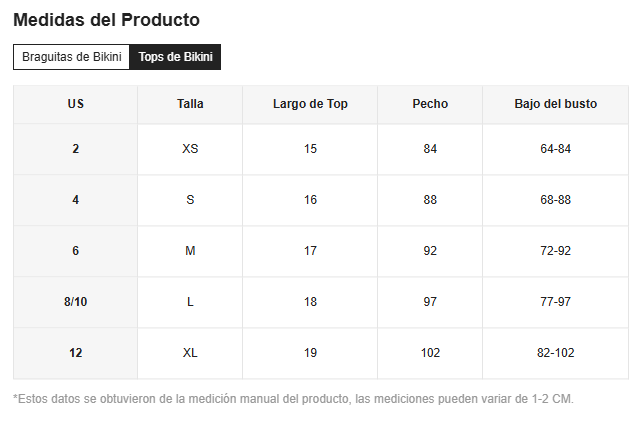Select the M size cell
This screenshot has width=633, height=426.
coord(190,251)
